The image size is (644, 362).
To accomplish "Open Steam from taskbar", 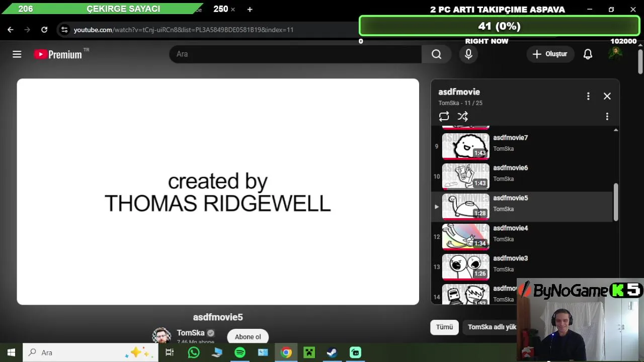I will coord(332,352).
